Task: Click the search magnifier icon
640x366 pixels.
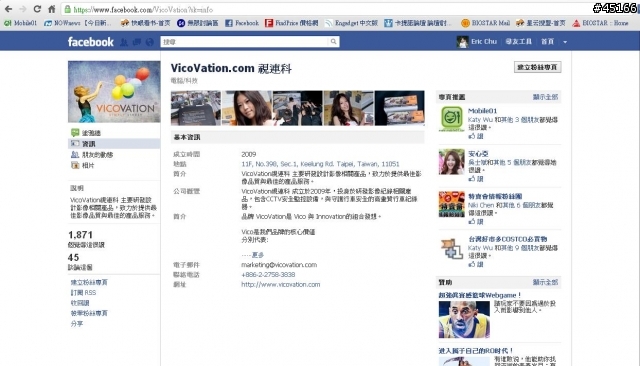Action: [333, 42]
